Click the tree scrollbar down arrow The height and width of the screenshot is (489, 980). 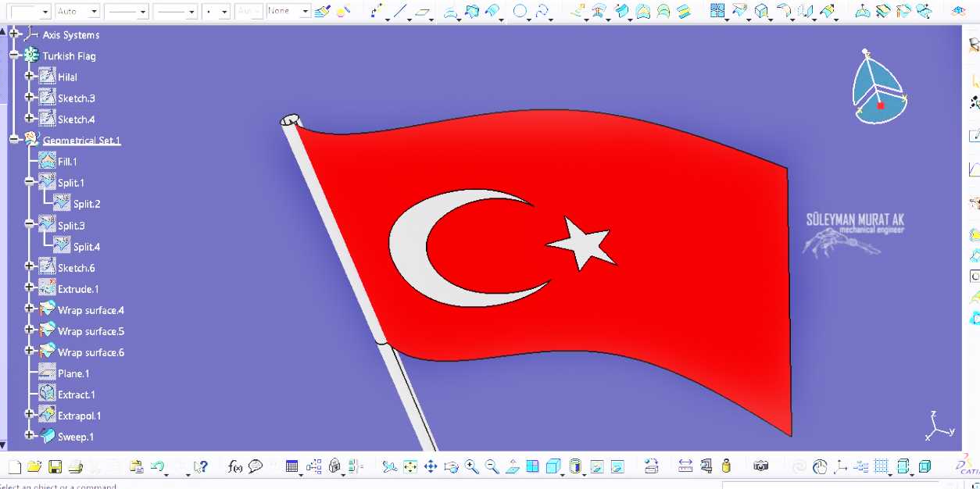coord(3,445)
